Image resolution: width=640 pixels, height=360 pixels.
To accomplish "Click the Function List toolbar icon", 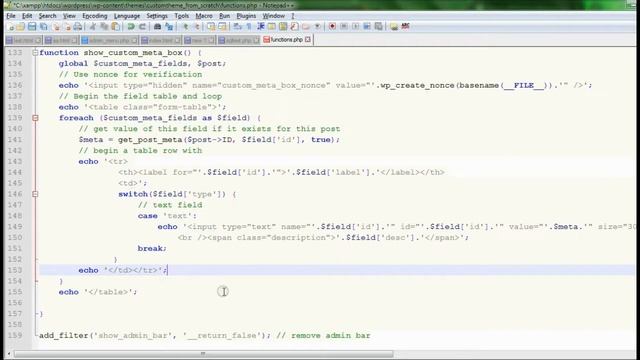I will [x=294, y=27].
